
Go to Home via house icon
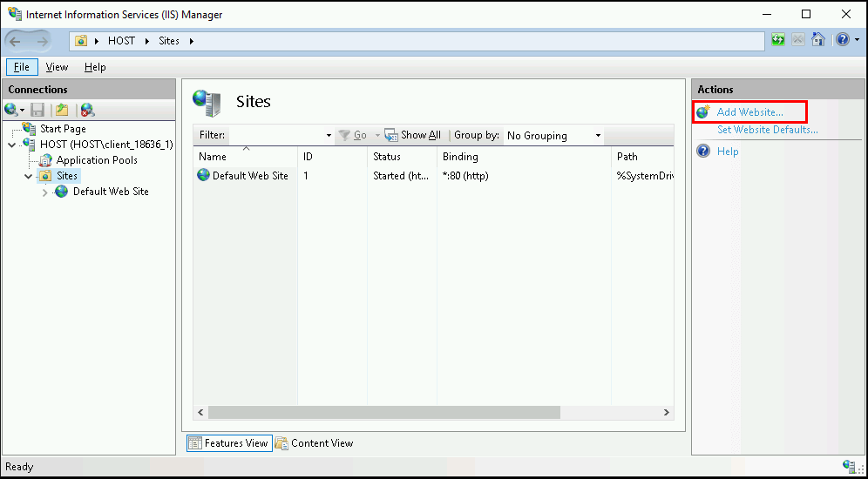(817, 40)
